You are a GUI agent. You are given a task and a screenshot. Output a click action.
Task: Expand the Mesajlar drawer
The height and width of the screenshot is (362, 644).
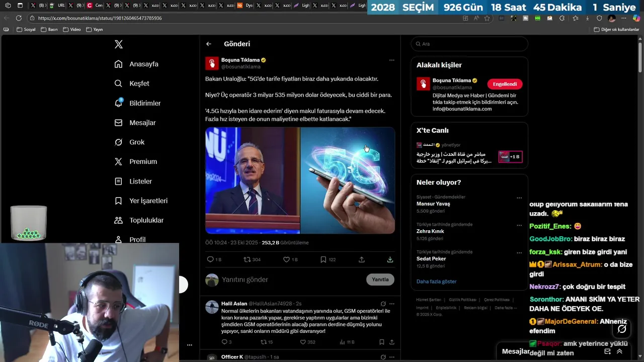tap(620, 351)
